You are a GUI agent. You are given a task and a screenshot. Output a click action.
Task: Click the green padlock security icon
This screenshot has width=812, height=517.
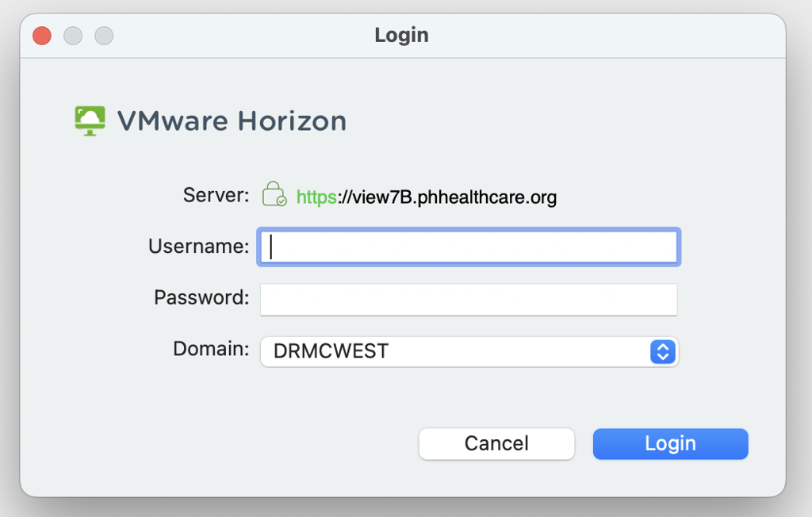272,193
